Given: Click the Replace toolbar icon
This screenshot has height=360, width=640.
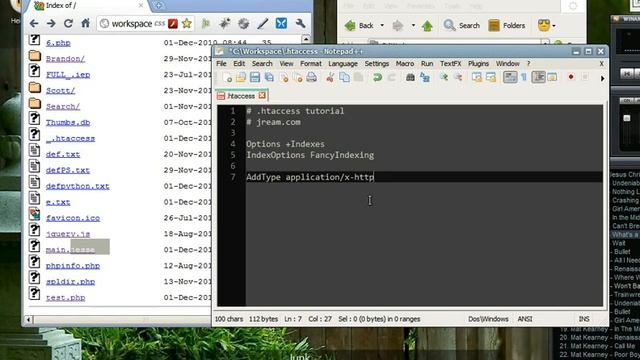Looking at the screenshot, I should click(x=424, y=77).
